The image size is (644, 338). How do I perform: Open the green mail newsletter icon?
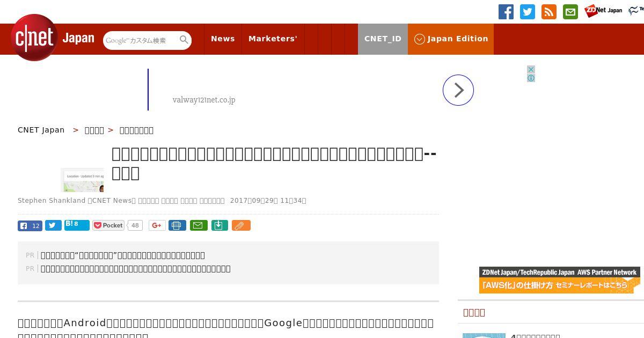click(x=570, y=12)
